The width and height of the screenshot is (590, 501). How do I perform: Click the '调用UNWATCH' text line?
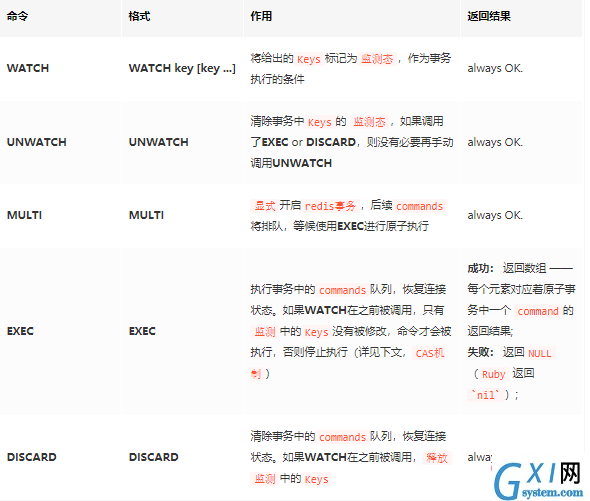click(x=291, y=163)
